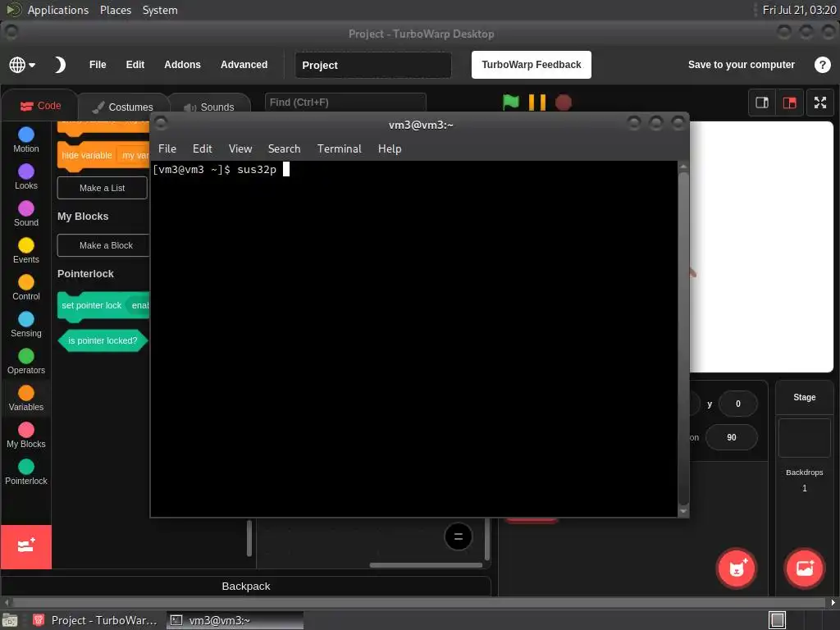The height and width of the screenshot is (630, 840).
Task: Open TurboWarp Feedback
Action: (531, 65)
